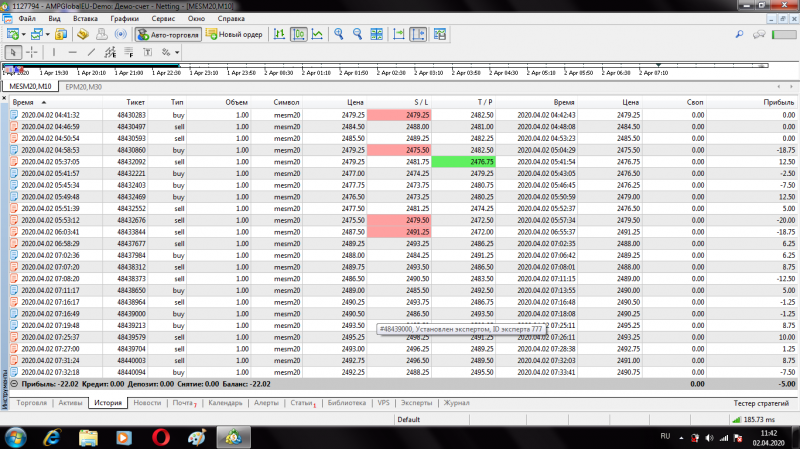Select the MESM20,M10 chart tab
The image size is (800, 449).
pyautogui.click(x=30, y=87)
